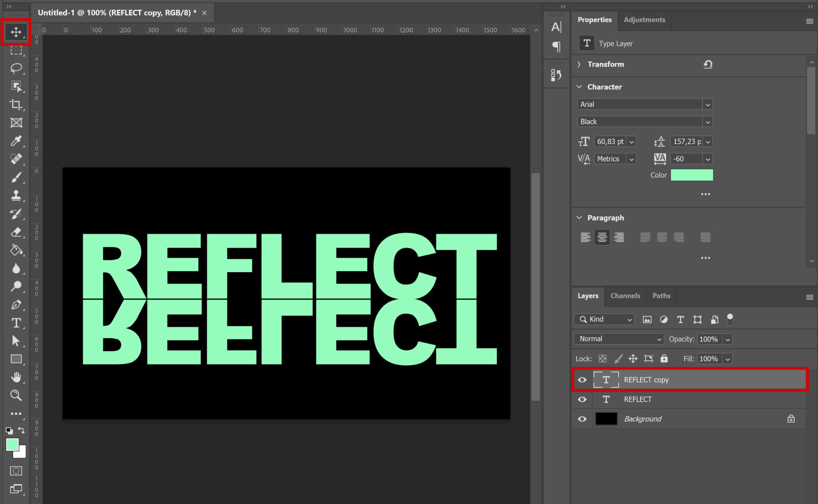The height and width of the screenshot is (504, 818).
Task: Select the Crop tool
Action: coord(16,104)
